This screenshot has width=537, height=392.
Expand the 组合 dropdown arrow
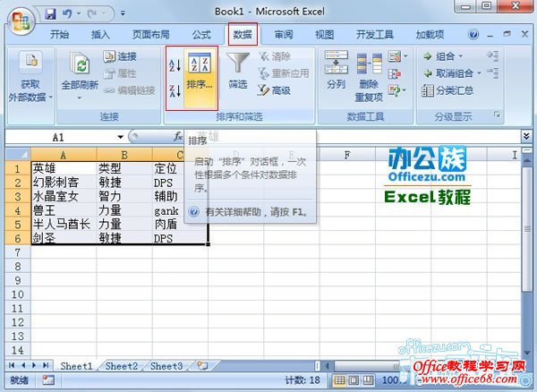coord(461,56)
